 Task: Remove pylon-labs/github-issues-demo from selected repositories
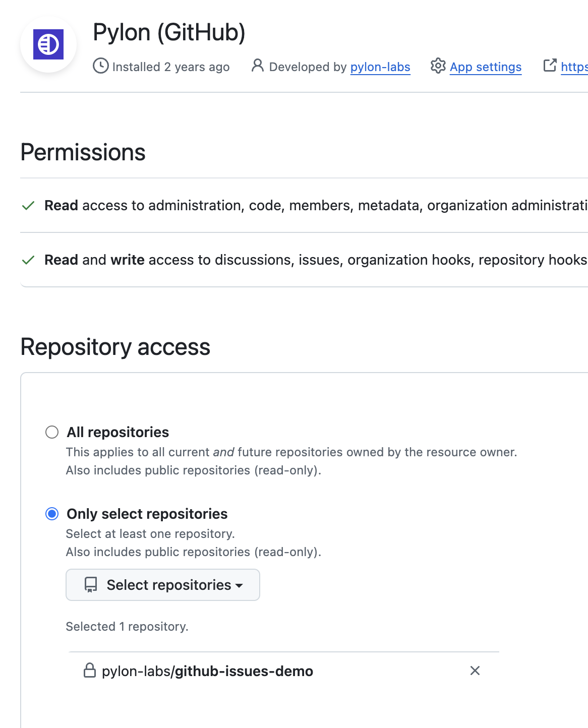[x=475, y=671]
